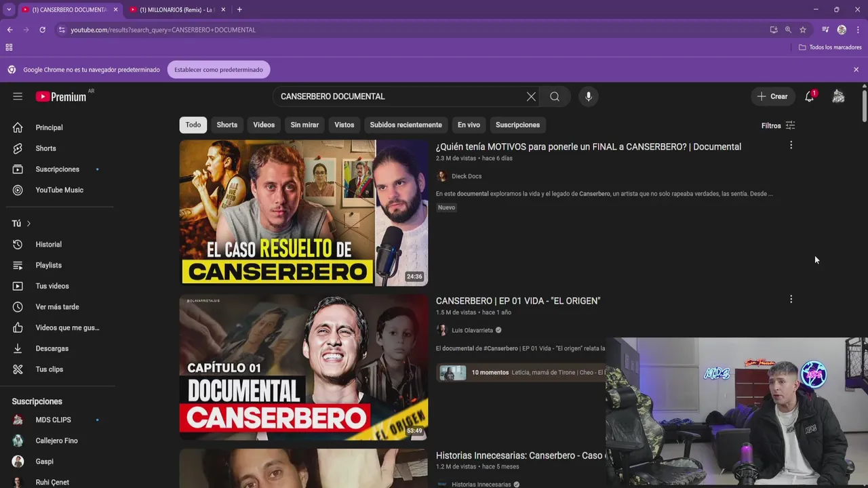Viewport: 868px width, 488px height.
Task: Open a new Chrome tab
Action: [239, 9]
